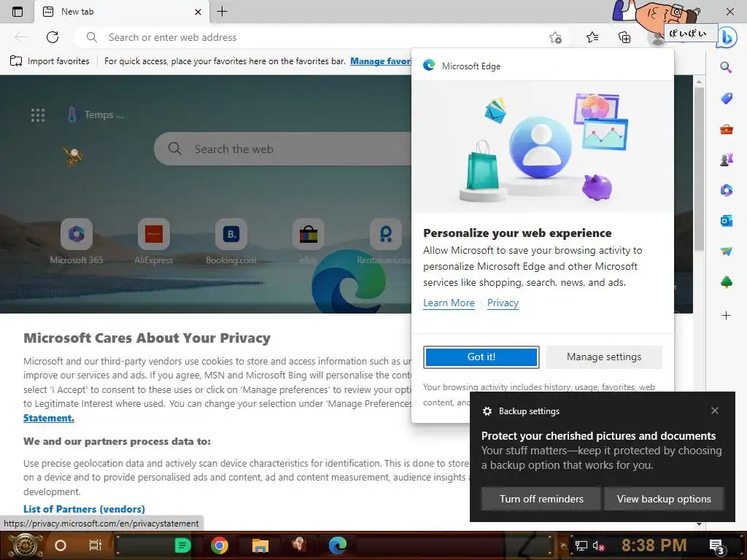747x560 pixels.
Task: Open the sidebar Search icon
Action: [x=726, y=67]
